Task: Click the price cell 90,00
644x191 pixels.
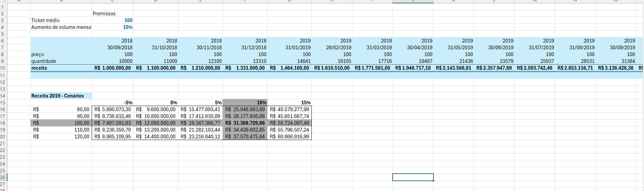Action: click(61, 116)
